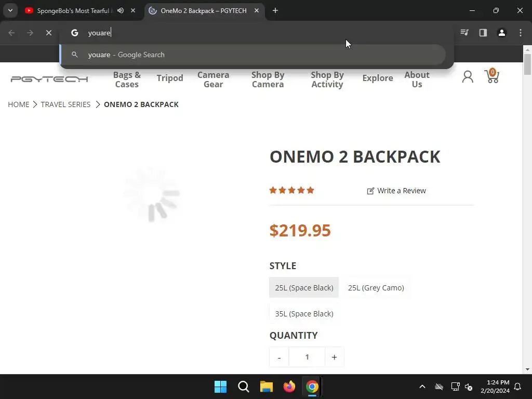Open the shopping cart icon
The width and height of the screenshot is (532, 399).
point(491,77)
